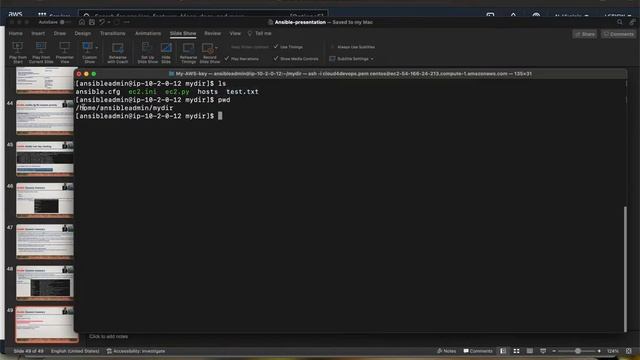Screen dimensions: 640x360
Task: Click the Share button
Action: click(x=584, y=34)
